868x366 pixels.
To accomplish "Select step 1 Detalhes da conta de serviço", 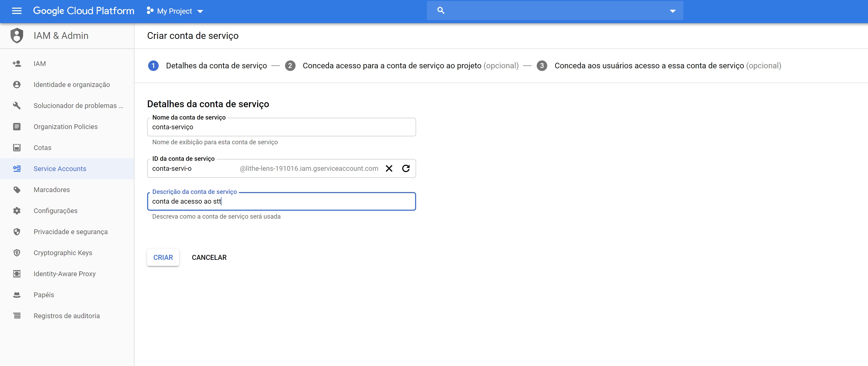I will [208, 65].
